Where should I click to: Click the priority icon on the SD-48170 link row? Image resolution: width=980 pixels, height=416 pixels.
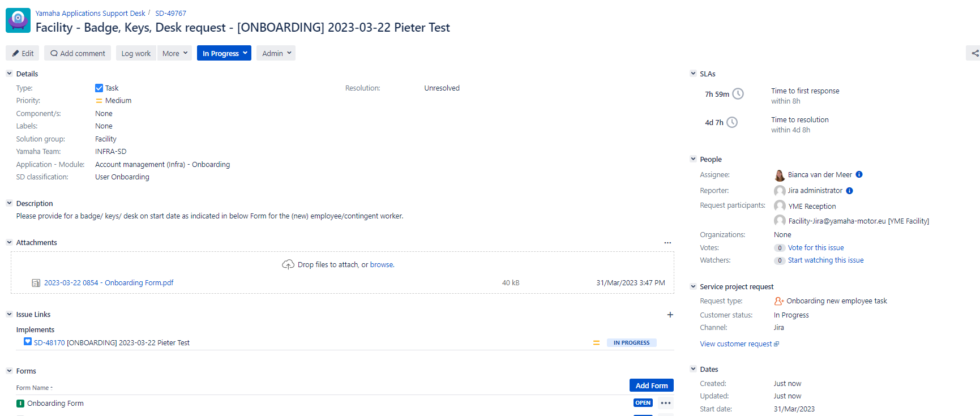[x=596, y=342]
